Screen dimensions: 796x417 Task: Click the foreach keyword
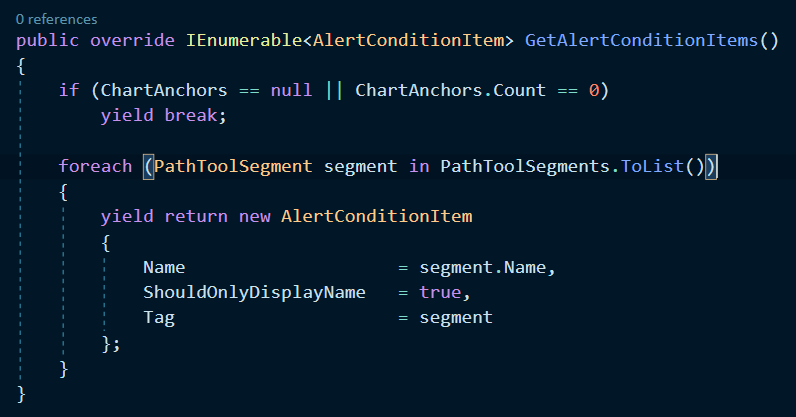point(95,166)
